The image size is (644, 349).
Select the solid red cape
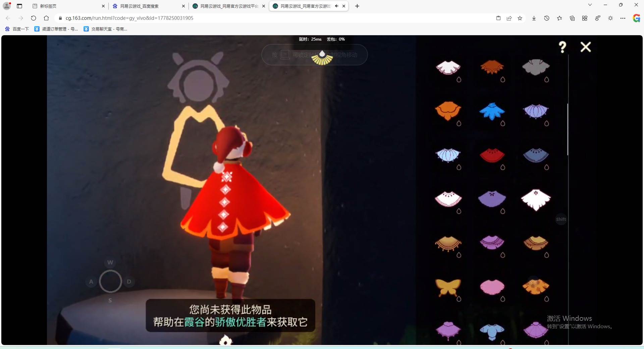[x=492, y=155]
